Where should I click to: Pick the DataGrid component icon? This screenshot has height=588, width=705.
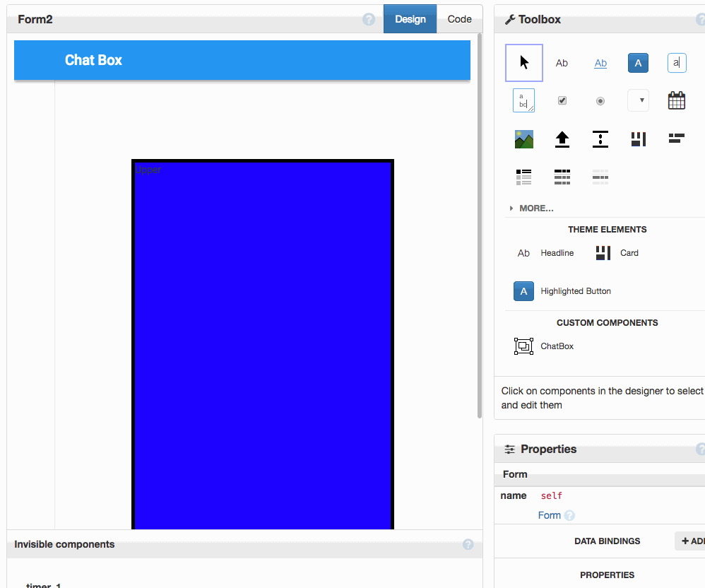point(562,177)
